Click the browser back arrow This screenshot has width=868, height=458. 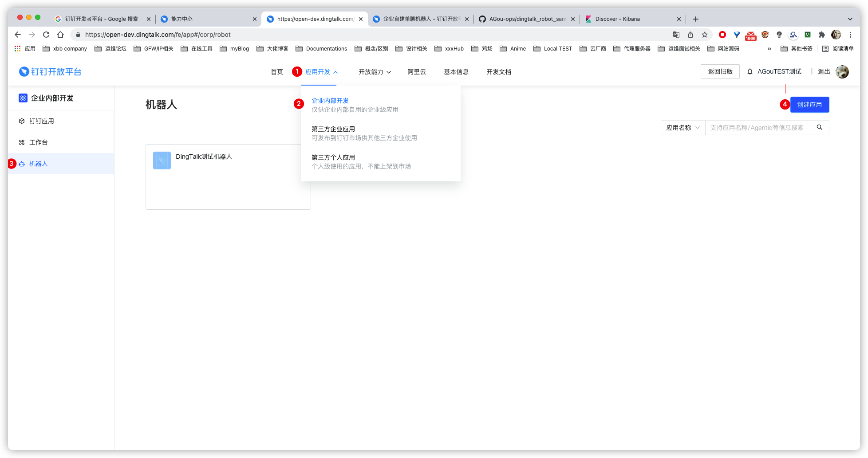[x=18, y=35]
